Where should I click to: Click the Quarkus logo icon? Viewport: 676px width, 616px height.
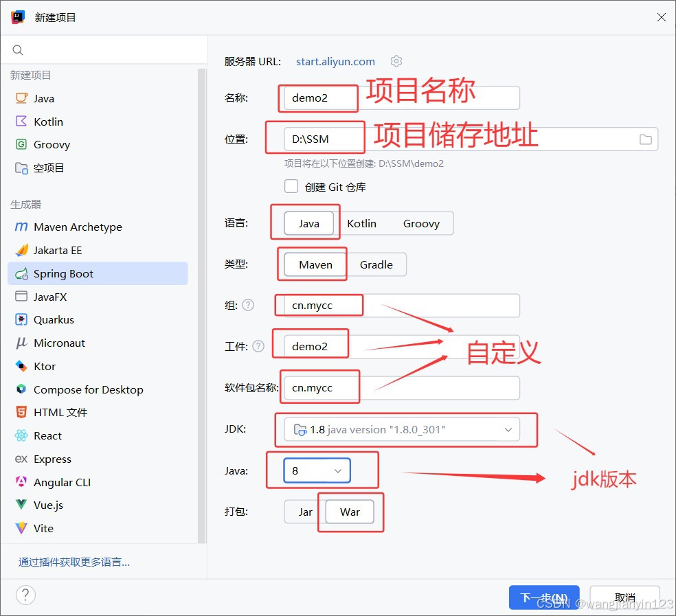coord(21,319)
